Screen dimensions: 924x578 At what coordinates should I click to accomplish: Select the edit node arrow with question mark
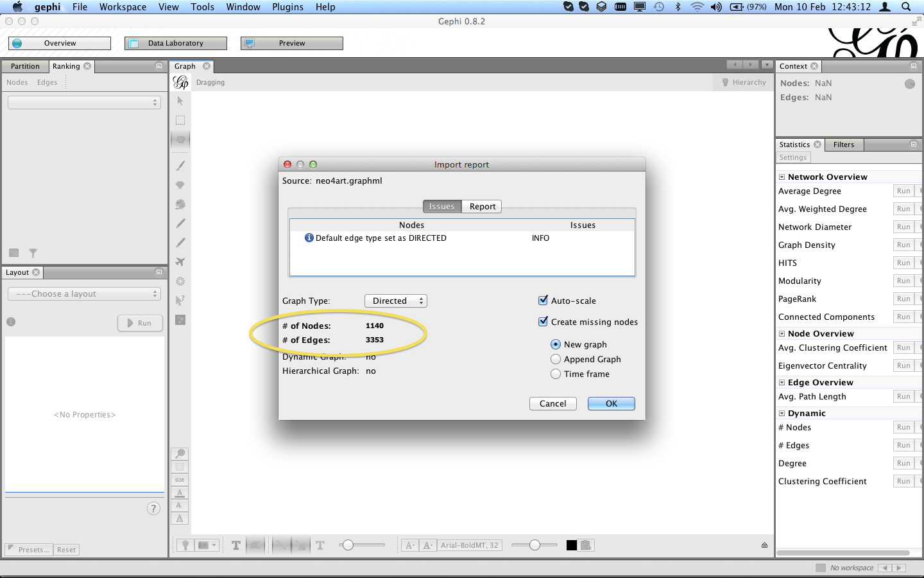pyautogui.click(x=180, y=300)
